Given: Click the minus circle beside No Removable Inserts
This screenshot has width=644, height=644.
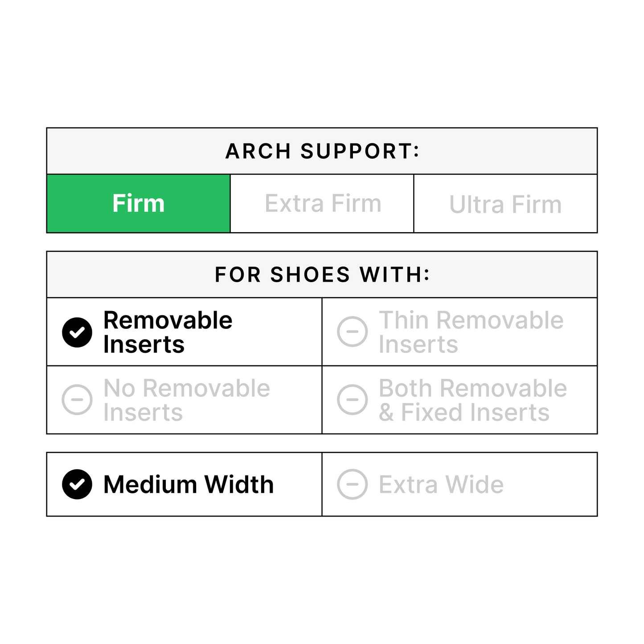Looking at the screenshot, I should click(77, 400).
